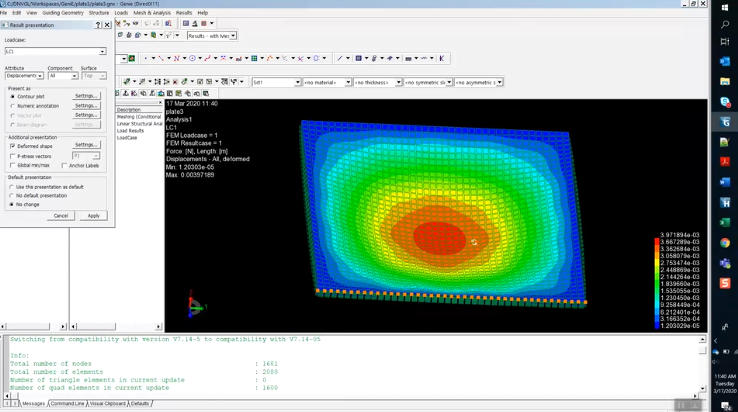This screenshot has width=738, height=412.
Task: Open Settings for Contour plot
Action: (86, 96)
